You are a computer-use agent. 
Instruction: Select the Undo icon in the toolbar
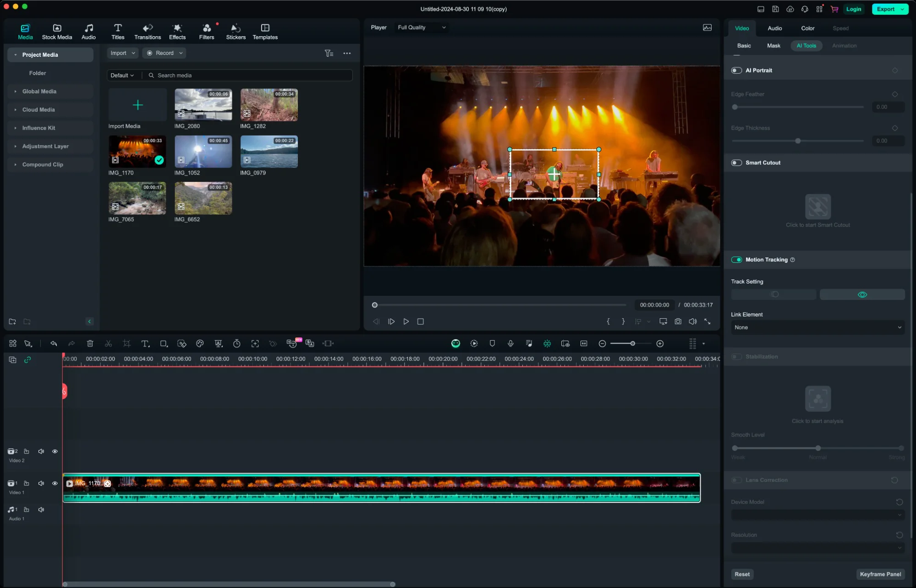54,343
